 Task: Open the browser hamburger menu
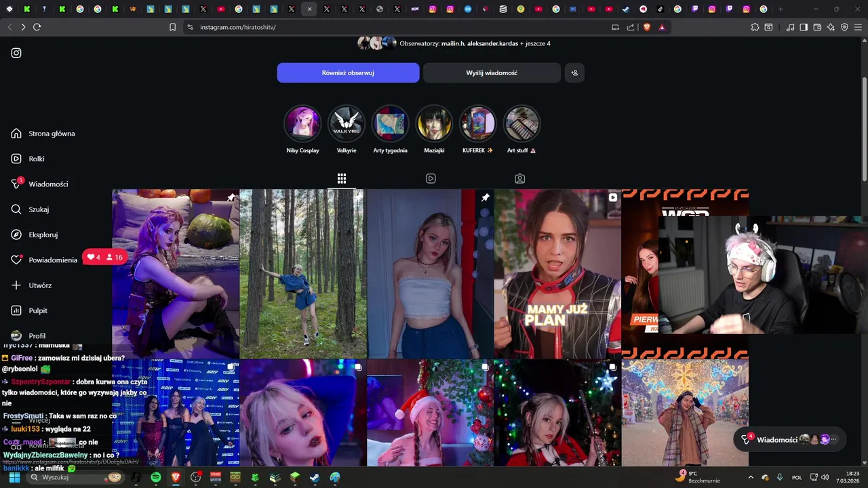[859, 27]
